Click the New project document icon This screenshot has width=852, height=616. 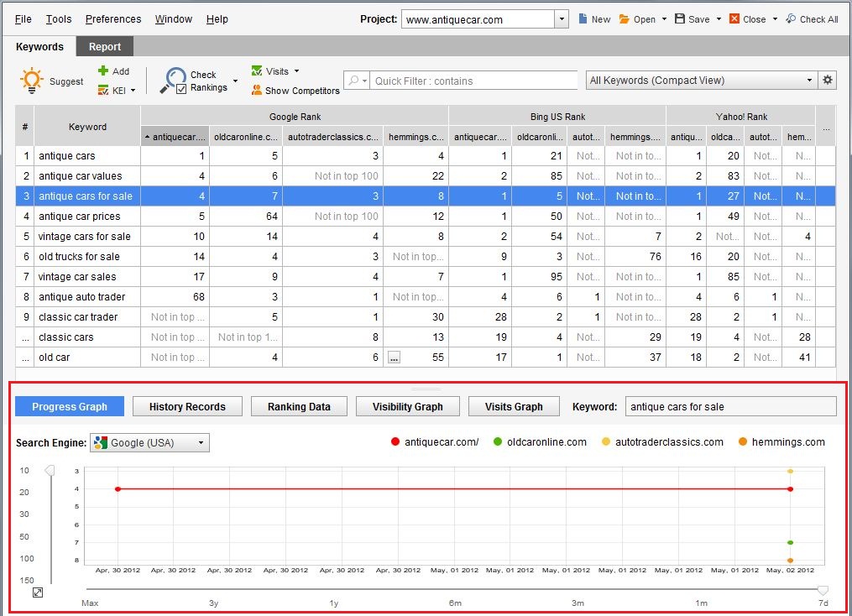coord(583,19)
